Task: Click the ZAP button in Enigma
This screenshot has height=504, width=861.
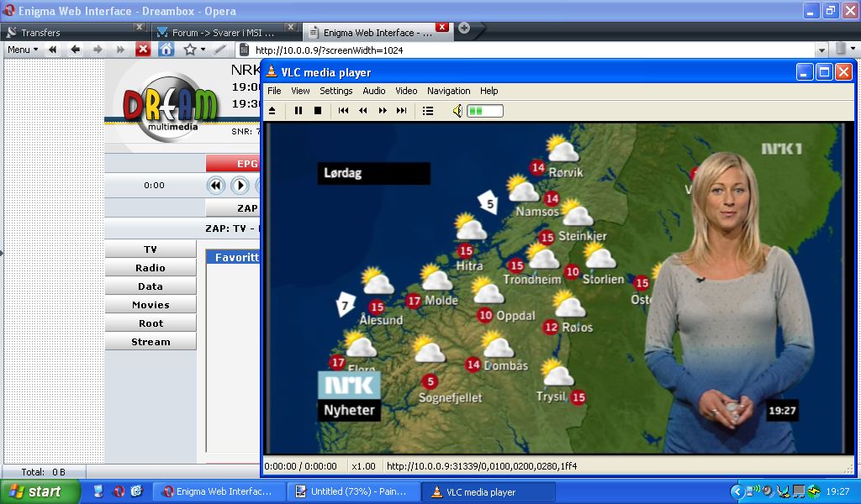Action: (x=233, y=208)
